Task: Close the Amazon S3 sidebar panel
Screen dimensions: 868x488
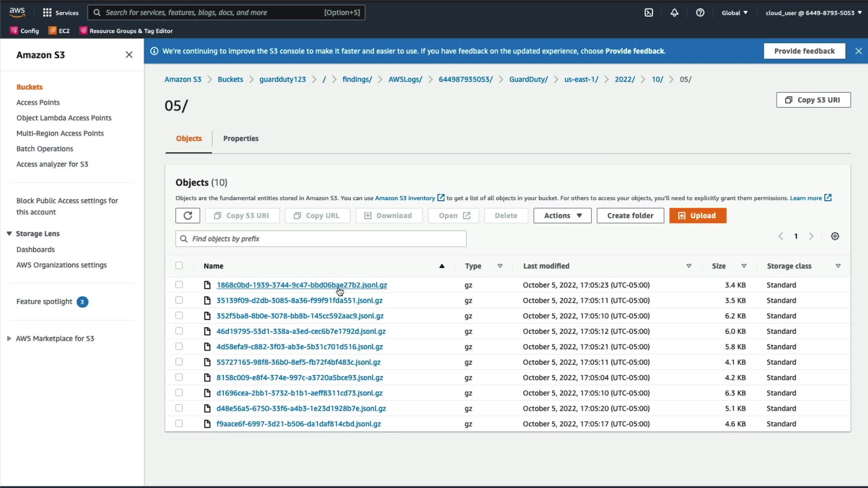Action: point(129,55)
